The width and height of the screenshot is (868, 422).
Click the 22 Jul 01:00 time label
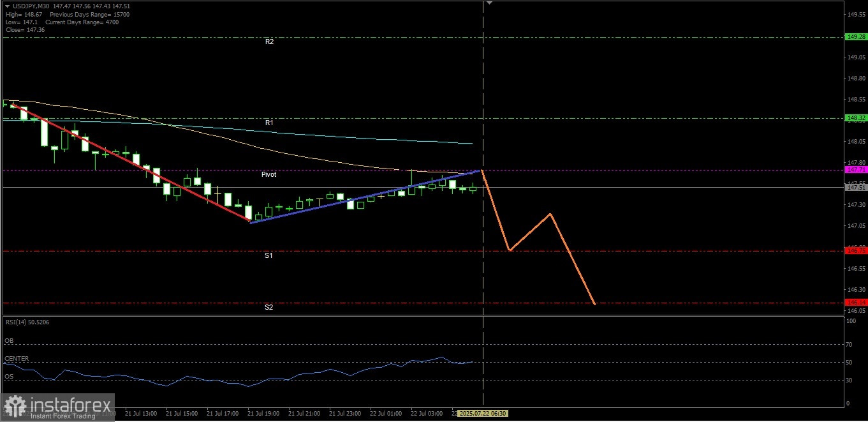[x=385, y=414]
